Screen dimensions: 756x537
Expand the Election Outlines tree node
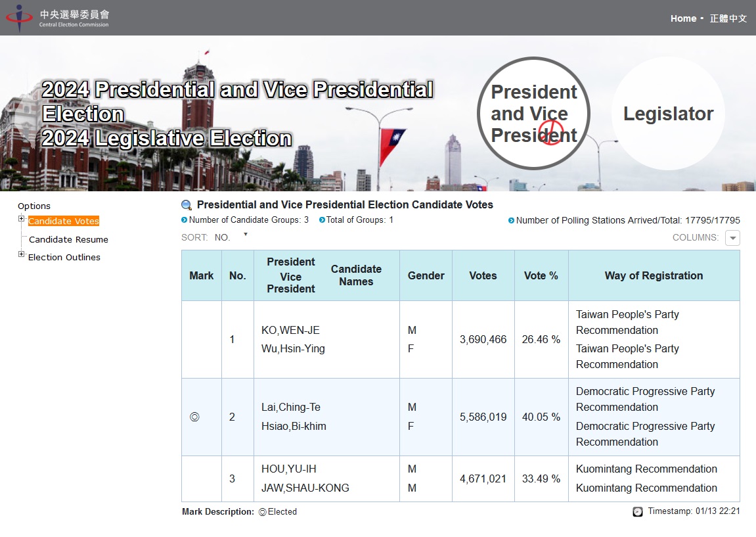(22, 254)
